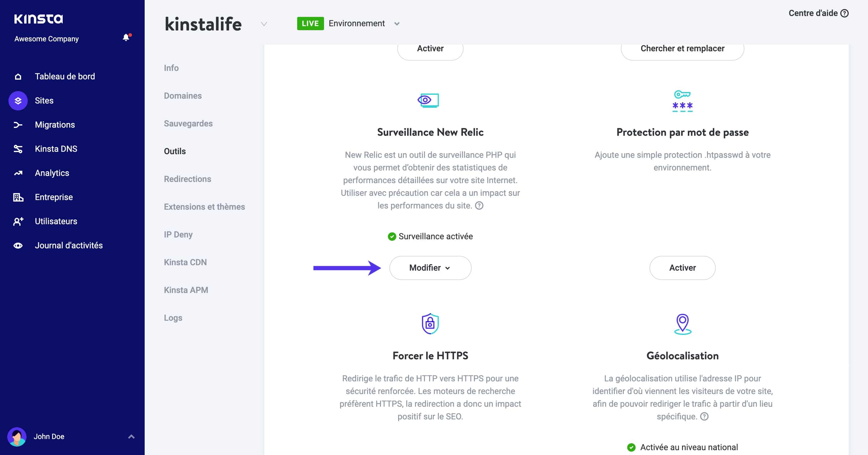Click the Kinsta DNS sidebar icon
Screen dimensions: 868x455
pos(17,148)
